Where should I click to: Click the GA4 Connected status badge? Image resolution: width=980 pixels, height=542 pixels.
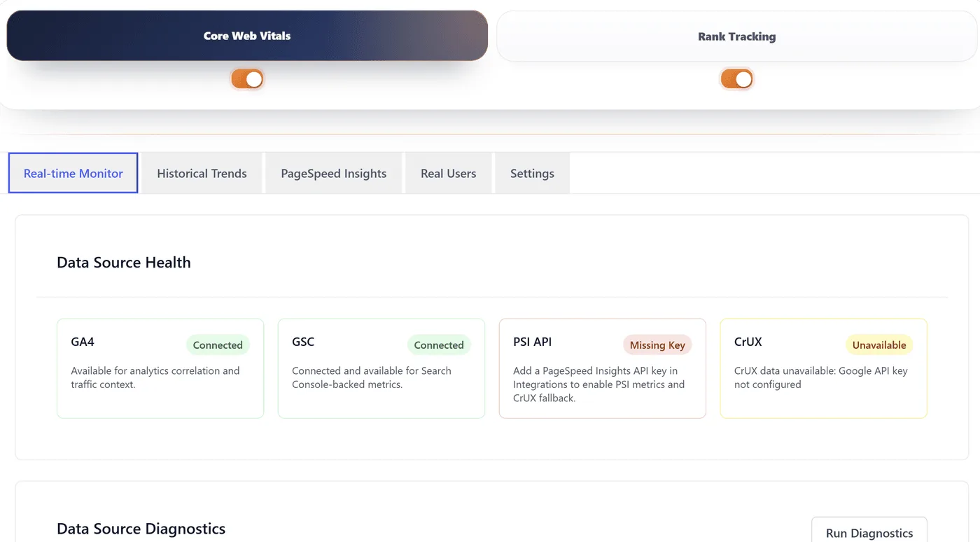(218, 345)
